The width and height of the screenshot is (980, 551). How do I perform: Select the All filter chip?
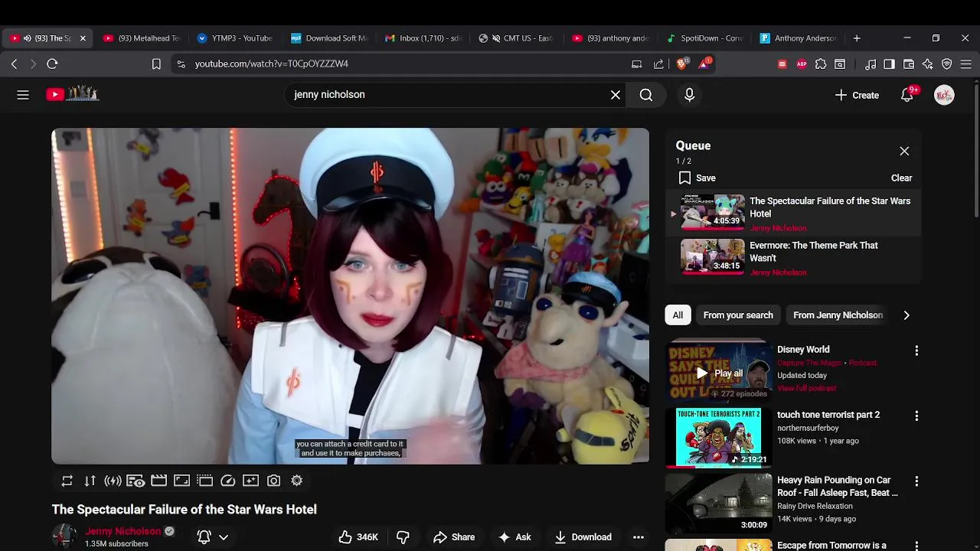click(678, 315)
